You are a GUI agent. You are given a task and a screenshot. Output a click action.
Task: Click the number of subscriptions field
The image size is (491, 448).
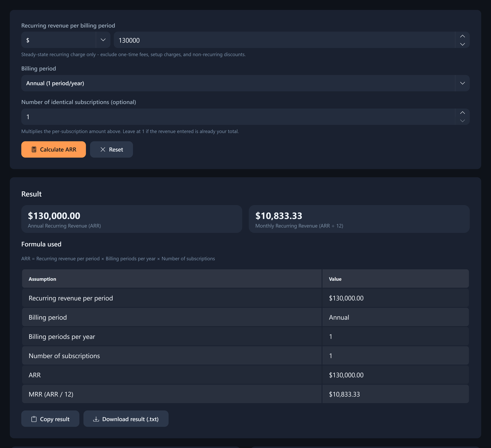[x=238, y=117]
